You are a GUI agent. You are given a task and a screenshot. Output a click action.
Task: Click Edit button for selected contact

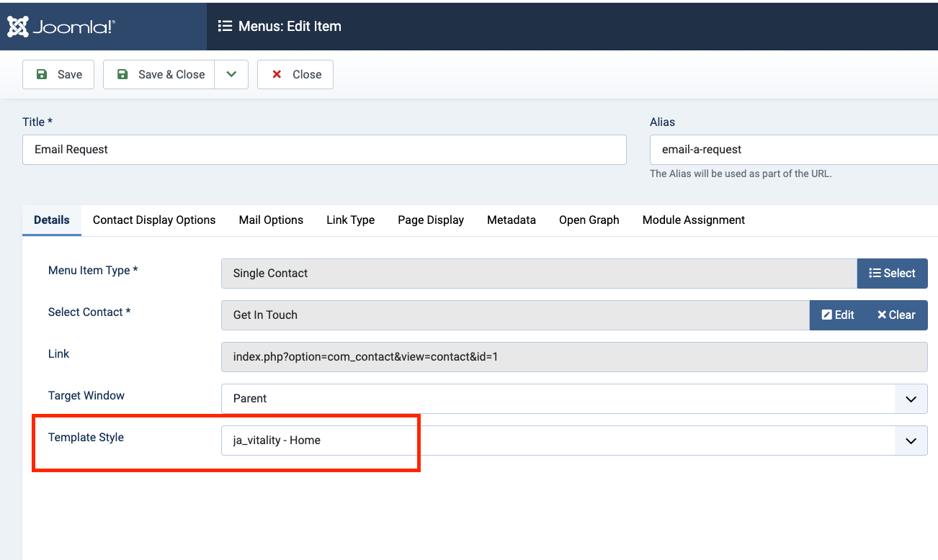838,315
